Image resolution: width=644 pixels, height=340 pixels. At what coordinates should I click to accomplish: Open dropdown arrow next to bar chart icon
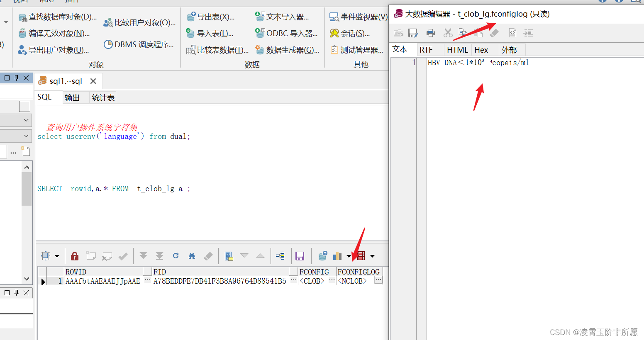click(349, 256)
